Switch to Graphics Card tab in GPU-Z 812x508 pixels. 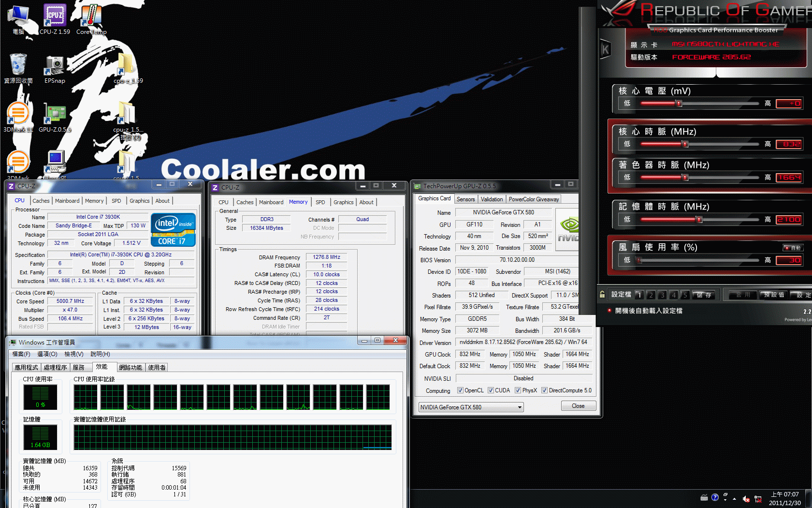click(434, 198)
